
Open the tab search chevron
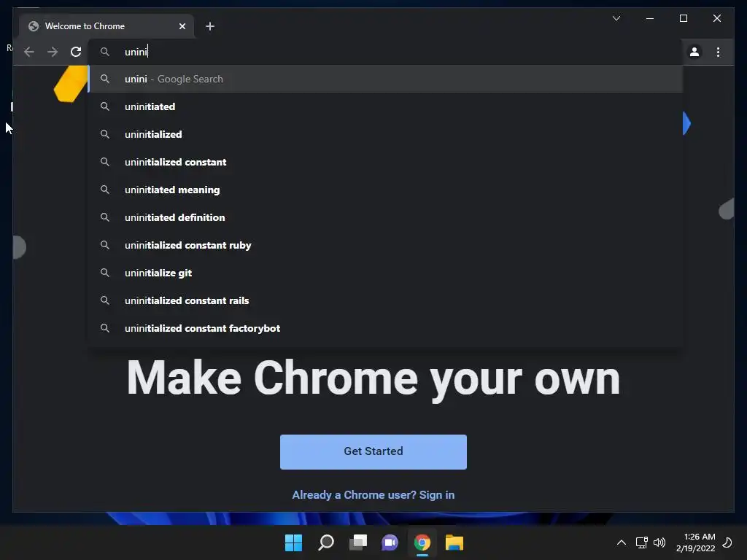616,18
